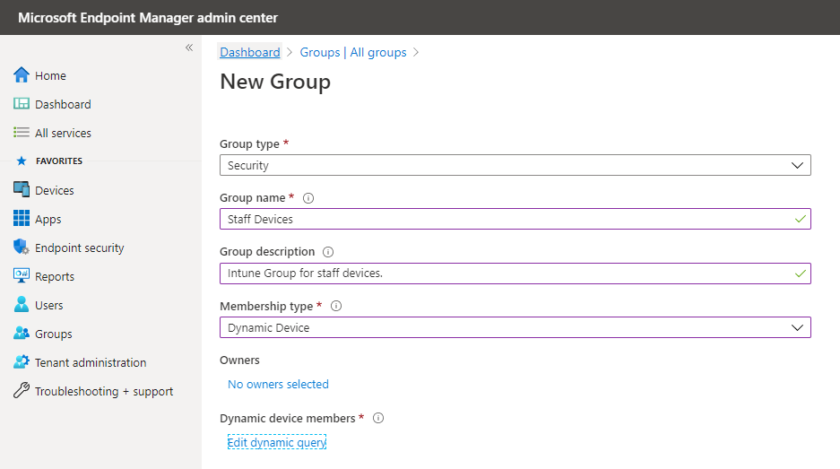Click the Group type label
The height and width of the screenshot is (469, 840).
249,144
